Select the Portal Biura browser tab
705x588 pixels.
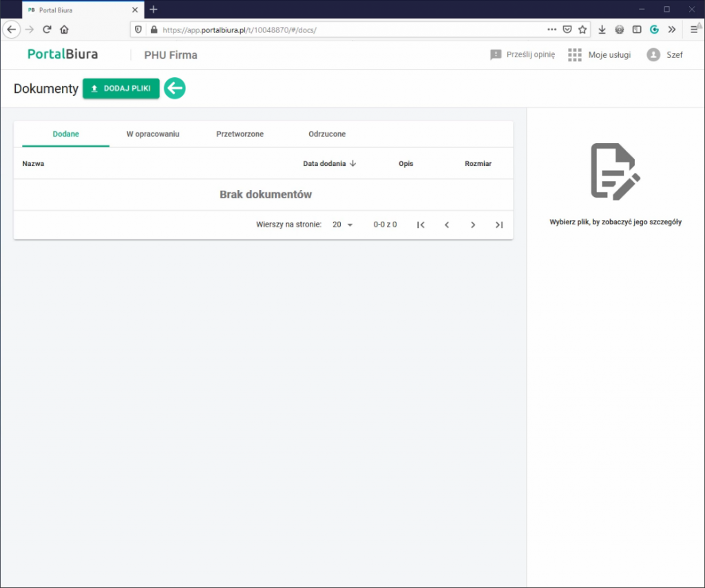pos(83,10)
